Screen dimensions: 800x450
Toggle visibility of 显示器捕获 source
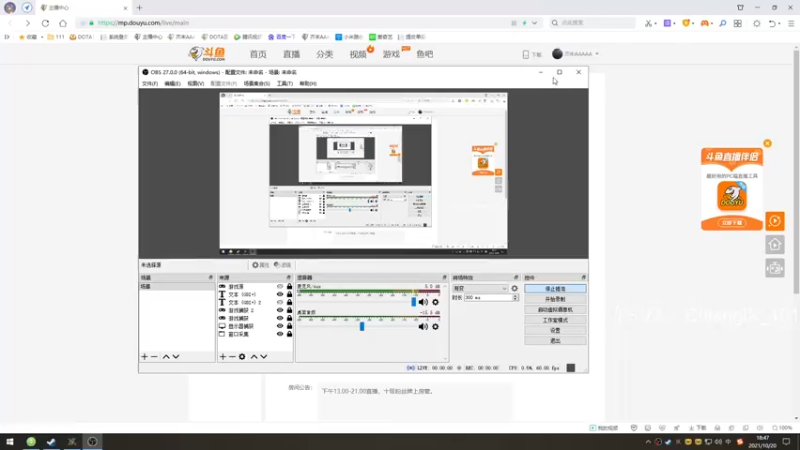tap(280, 326)
